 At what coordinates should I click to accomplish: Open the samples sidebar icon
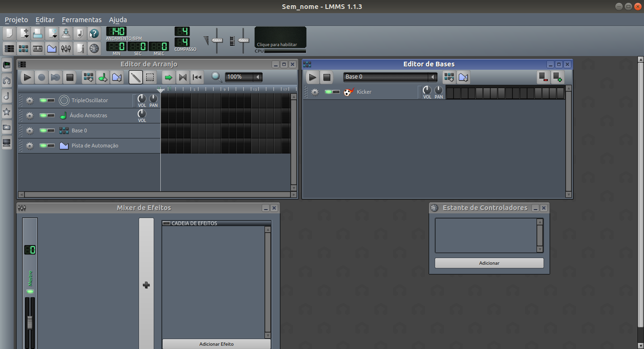[7, 96]
